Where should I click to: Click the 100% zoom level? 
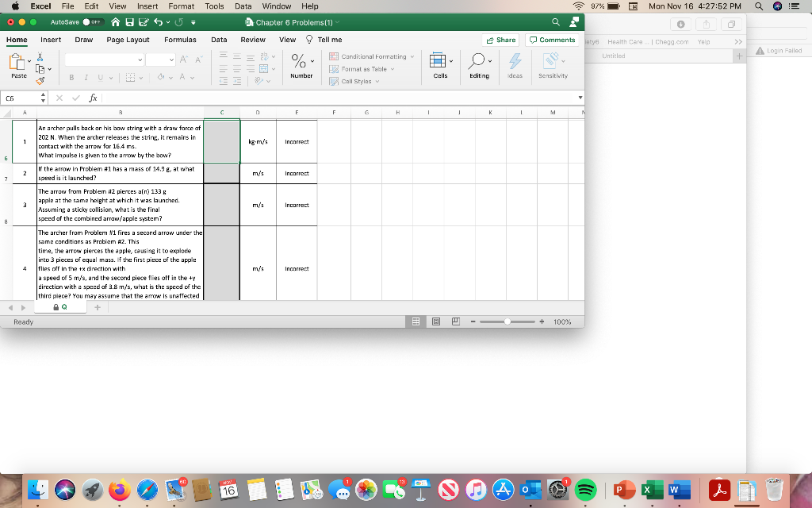[x=562, y=322]
